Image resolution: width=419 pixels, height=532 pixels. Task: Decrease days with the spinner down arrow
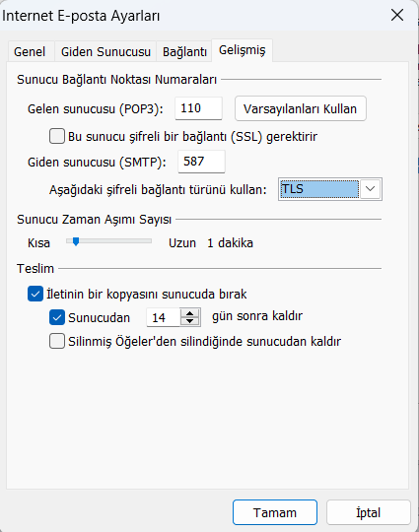pyautogui.click(x=190, y=321)
